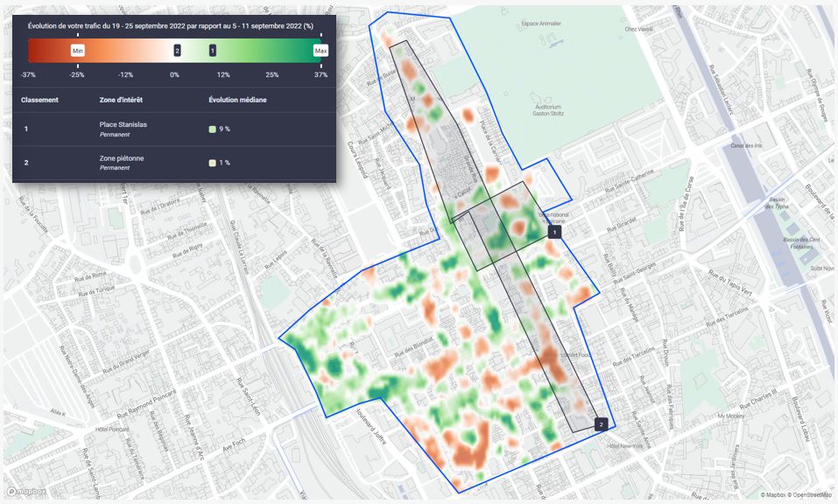Screen dimensions: 838x504
Task: Click the traffic evolution legend title
Action: 171,25
